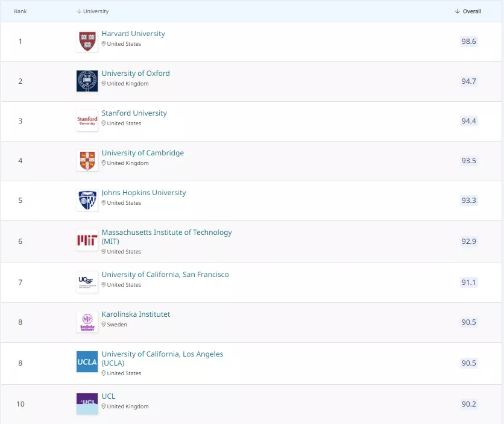This screenshot has height=424, width=504.
Task: Open University of California, San Francisco link
Action: pyautogui.click(x=165, y=275)
